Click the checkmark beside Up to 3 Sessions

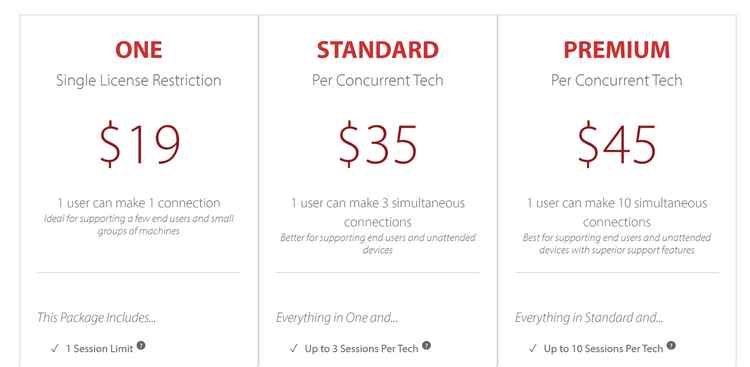pyautogui.click(x=294, y=348)
